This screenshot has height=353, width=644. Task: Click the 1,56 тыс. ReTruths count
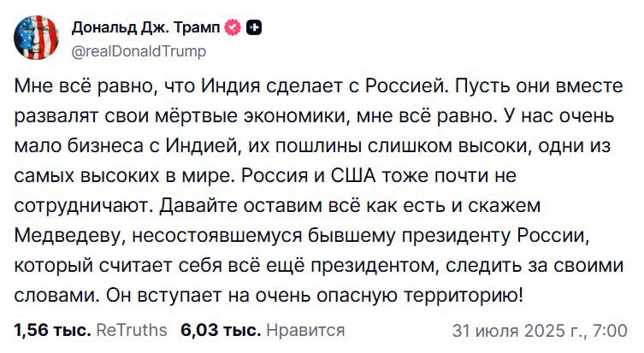pos(50,330)
